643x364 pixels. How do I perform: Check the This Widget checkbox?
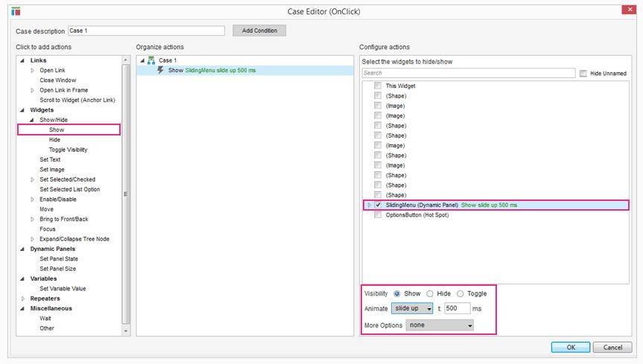point(378,86)
